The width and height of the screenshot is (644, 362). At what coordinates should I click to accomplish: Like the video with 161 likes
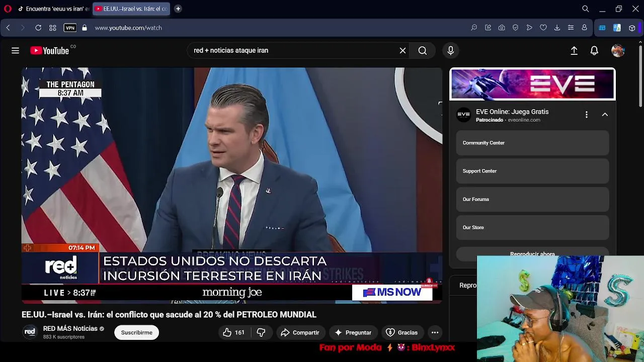pos(233,332)
